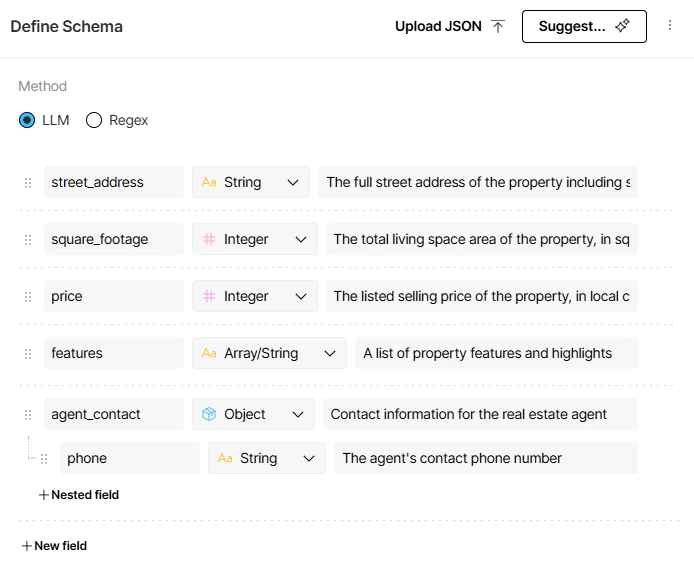The width and height of the screenshot is (694, 572).
Task: Click the cube Object icon for agent_contact
Action: tap(209, 414)
